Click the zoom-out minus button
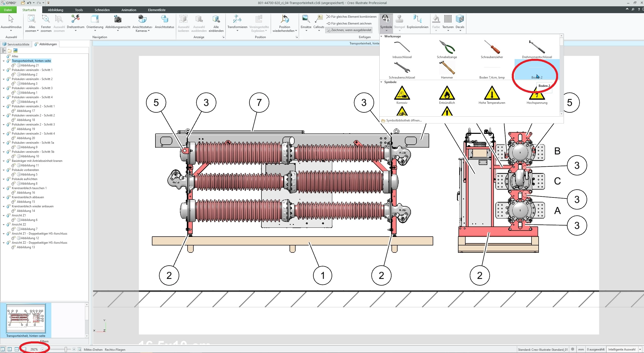The width and height of the screenshot is (644, 353). click(42, 349)
